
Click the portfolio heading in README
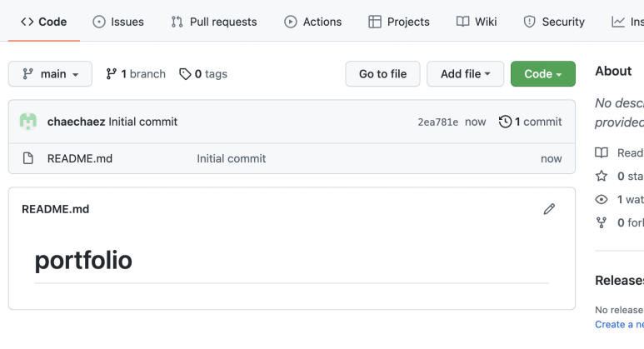coord(83,260)
